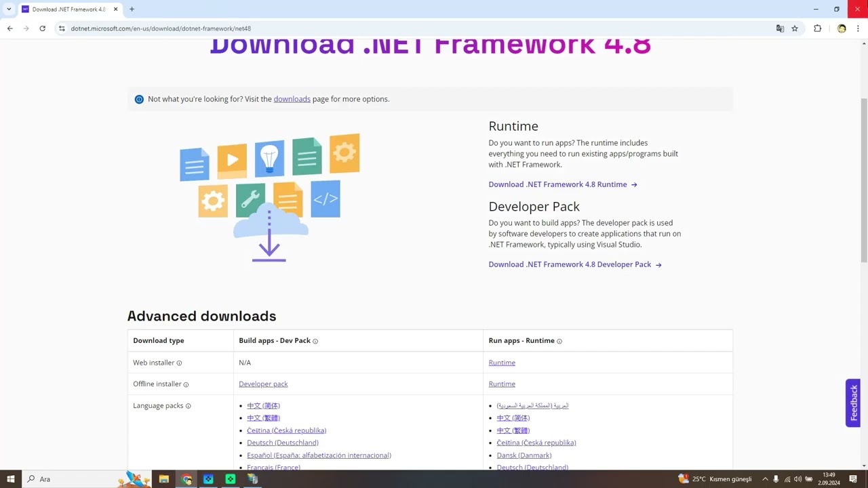Screen dimensions: 868x488
Task: Open the Offline installer Runtime link
Action: (x=502, y=384)
